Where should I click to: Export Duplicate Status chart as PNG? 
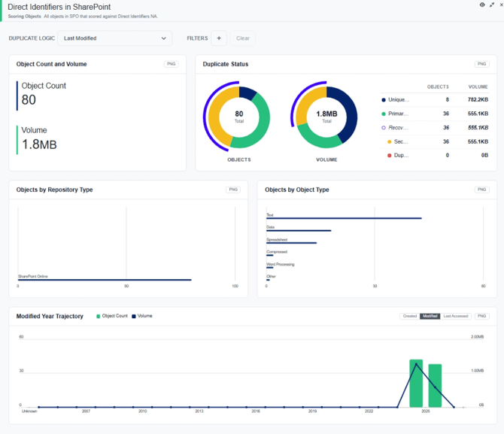tap(482, 64)
